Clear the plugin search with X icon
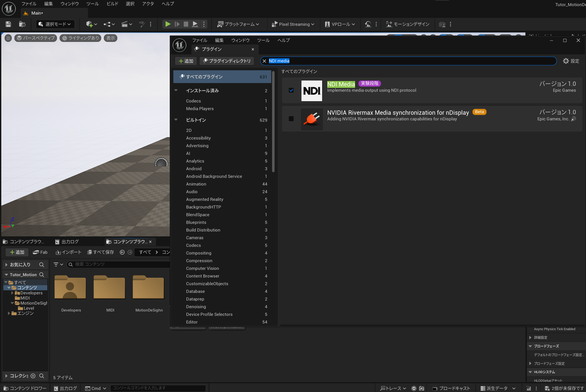The width and height of the screenshot is (586, 392). click(264, 61)
